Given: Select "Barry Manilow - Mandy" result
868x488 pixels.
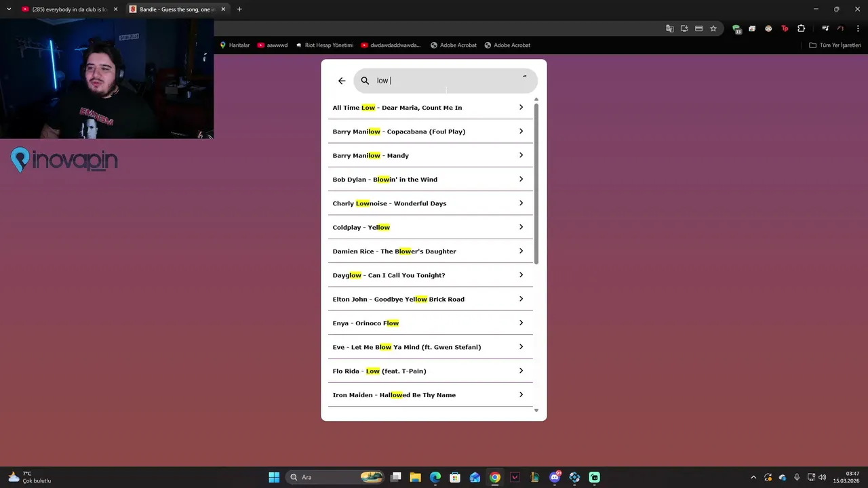Looking at the screenshot, I should 430,155.
